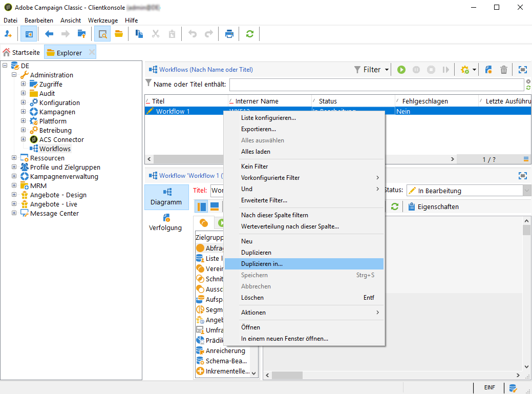Click the green Start workflow icon

click(401, 70)
